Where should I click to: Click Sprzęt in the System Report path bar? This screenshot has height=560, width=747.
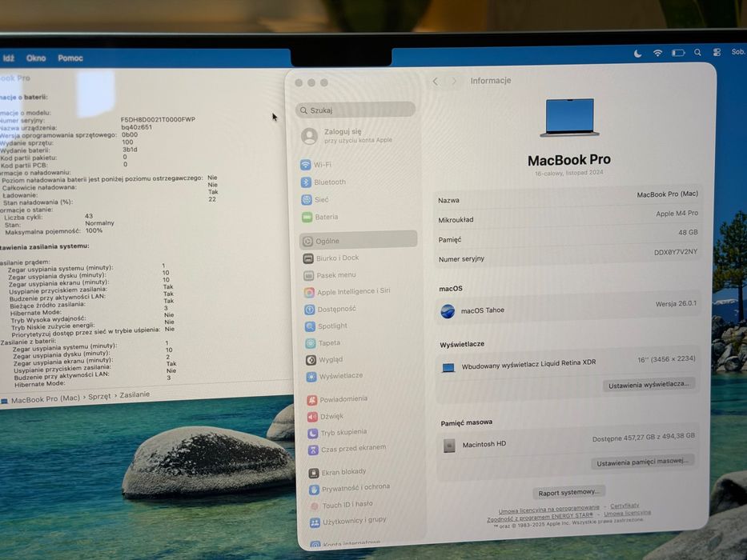click(99, 397)
